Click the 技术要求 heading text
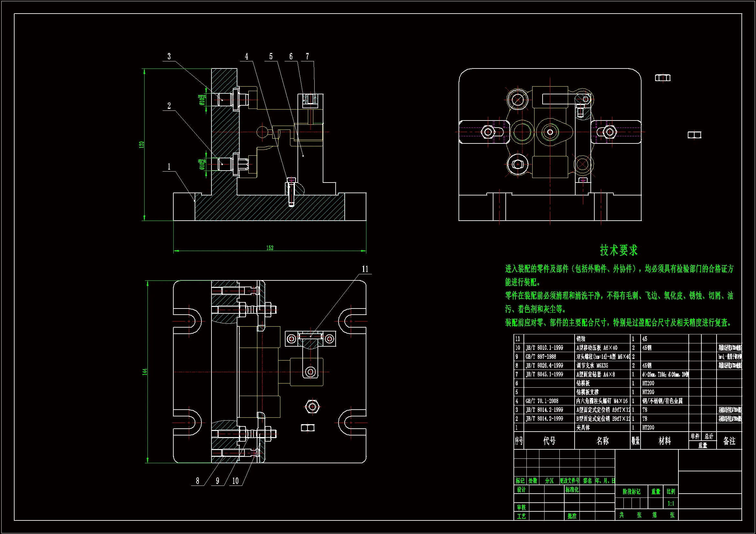Viewport: 756px width, 534px height. (x=618, y=250)
